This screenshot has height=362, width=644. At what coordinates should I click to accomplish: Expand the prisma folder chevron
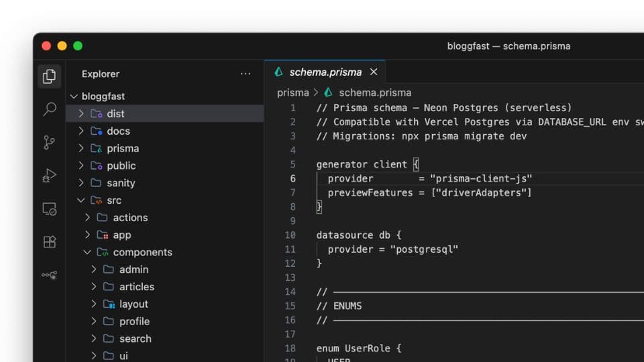tap(81, 148)
